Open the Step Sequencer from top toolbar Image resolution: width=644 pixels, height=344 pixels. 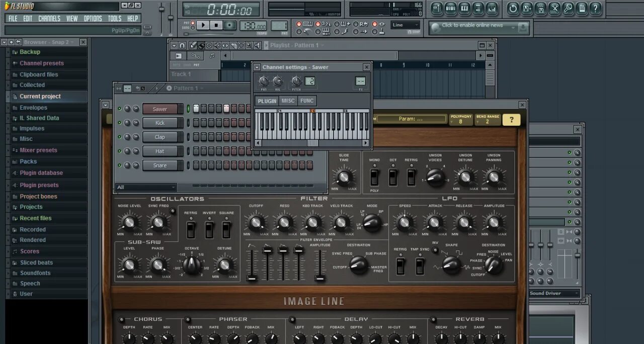click(450, 8)
